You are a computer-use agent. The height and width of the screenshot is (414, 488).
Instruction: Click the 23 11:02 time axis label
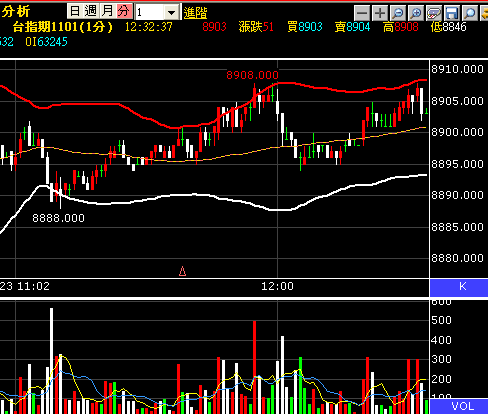[x=25, y=286]
